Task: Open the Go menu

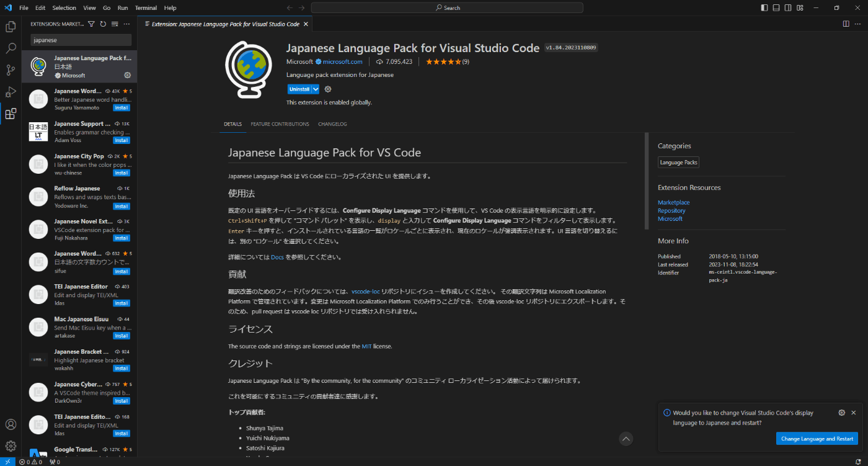Action: (x=107, y=8)
